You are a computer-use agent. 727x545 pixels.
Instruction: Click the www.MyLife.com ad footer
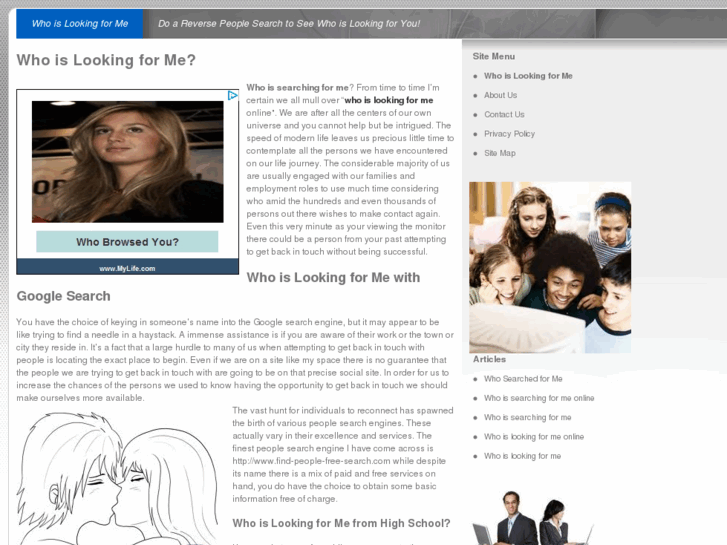(x=128, y=267)
